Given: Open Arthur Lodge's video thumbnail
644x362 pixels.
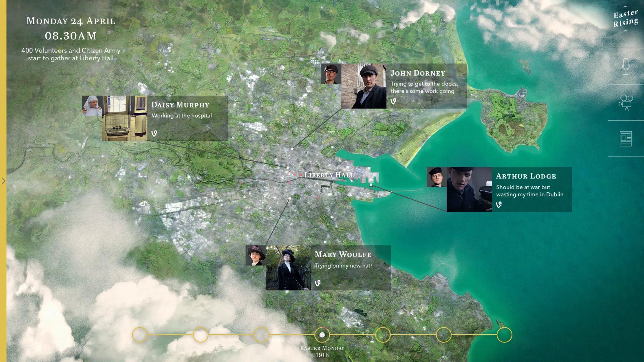Looking at the screenshot, I should 469,189.
